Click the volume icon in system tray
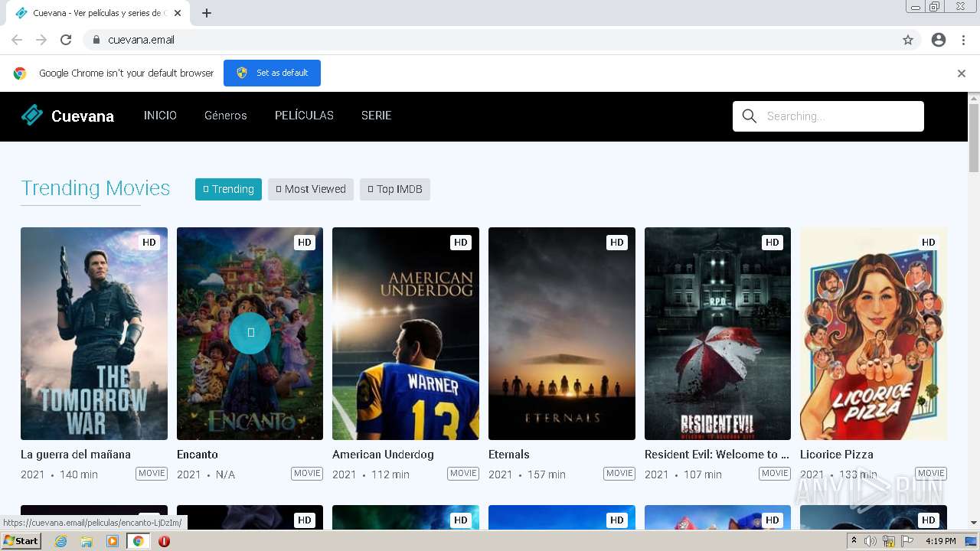980x551 pixels. (x=871, y=541)
